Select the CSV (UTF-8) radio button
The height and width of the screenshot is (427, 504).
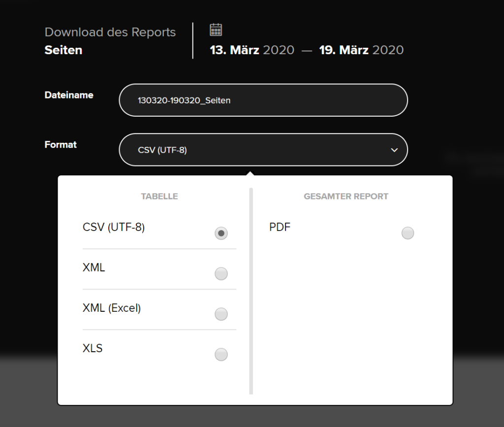coord(221,233)
